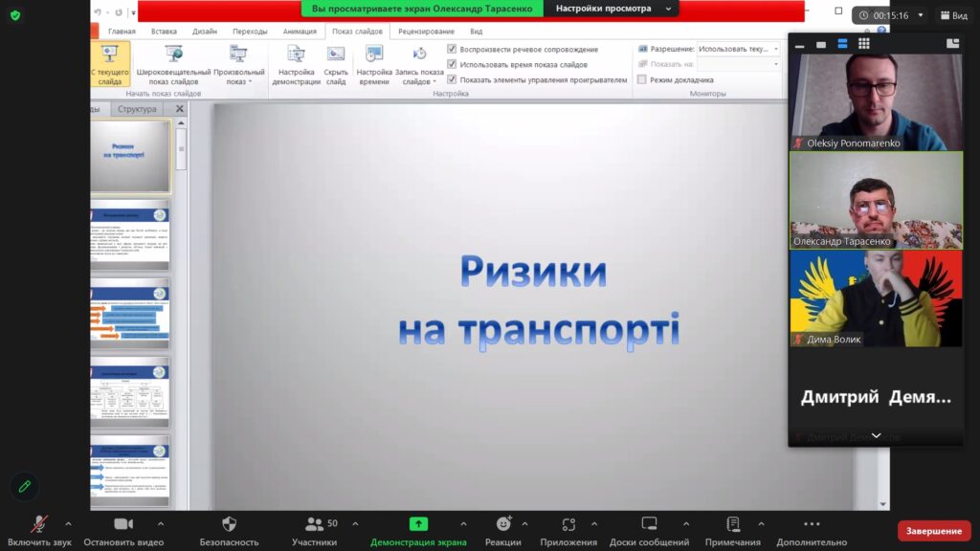
Task: Switch video panel to vertical strip view
Action: (842, 44)
